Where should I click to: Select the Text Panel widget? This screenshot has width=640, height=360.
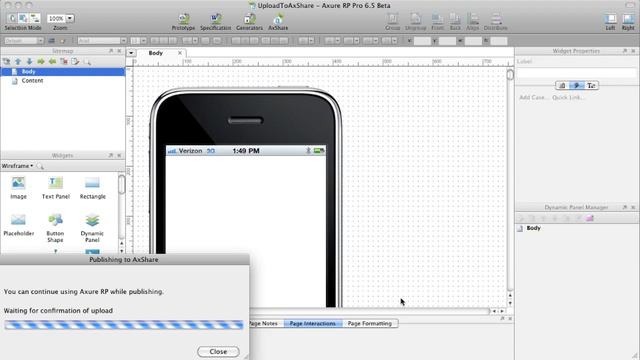click(x=56, y=188)
